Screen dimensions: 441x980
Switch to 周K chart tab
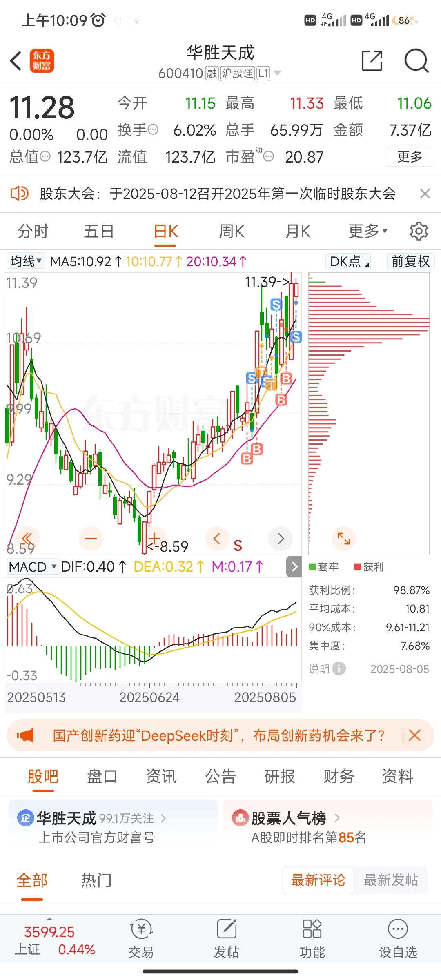[232, 232]
